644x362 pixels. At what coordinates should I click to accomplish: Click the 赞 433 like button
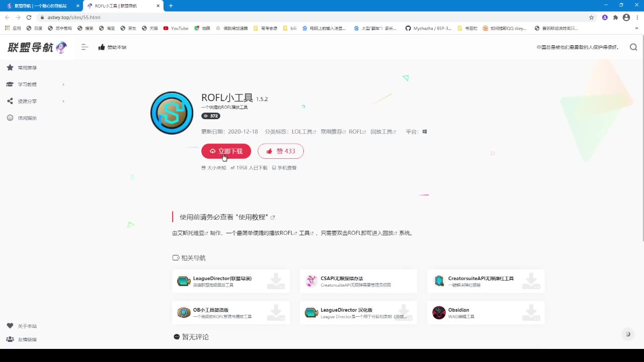tap(281, 151)
